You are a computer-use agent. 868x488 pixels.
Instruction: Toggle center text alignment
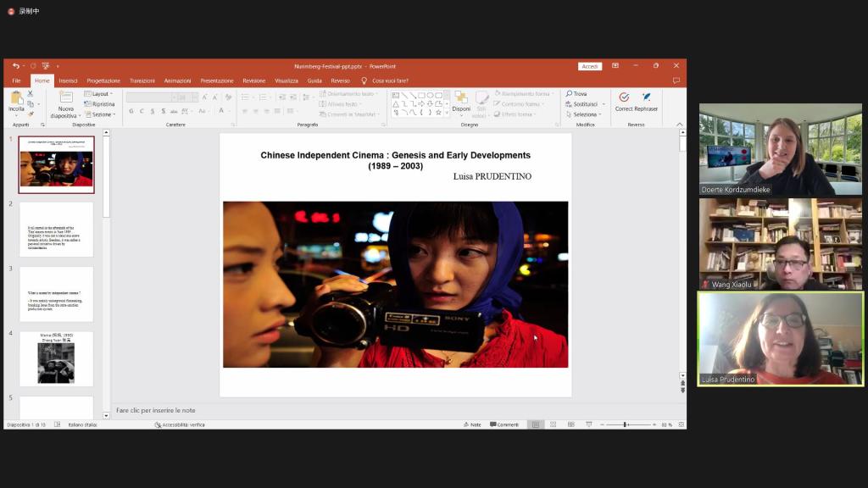tap(255, 111)
